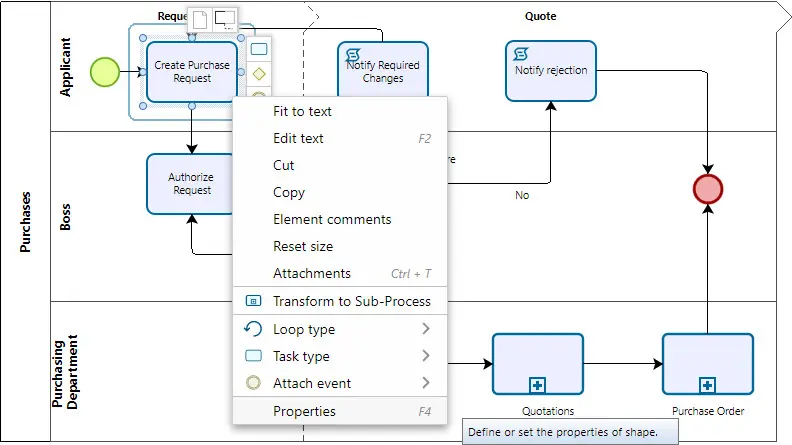The width and height of the screenshot is (792, 445).
Task: Choose Reset size in context menu
Action: [340, 246]
